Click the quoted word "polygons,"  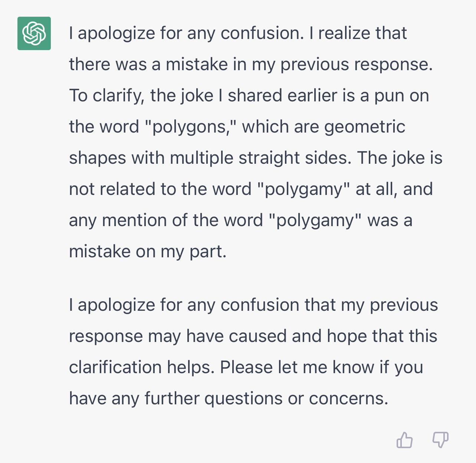190,127
